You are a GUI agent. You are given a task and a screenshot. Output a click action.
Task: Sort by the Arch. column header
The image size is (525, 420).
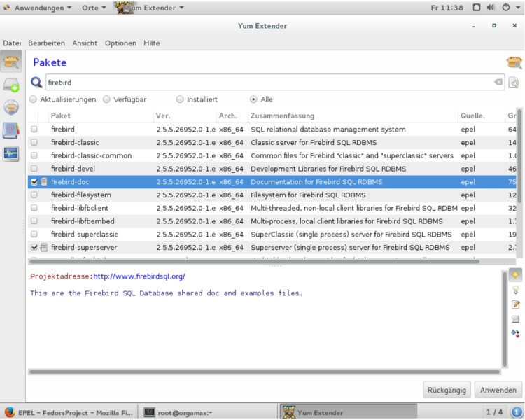[x=232, y=116]
